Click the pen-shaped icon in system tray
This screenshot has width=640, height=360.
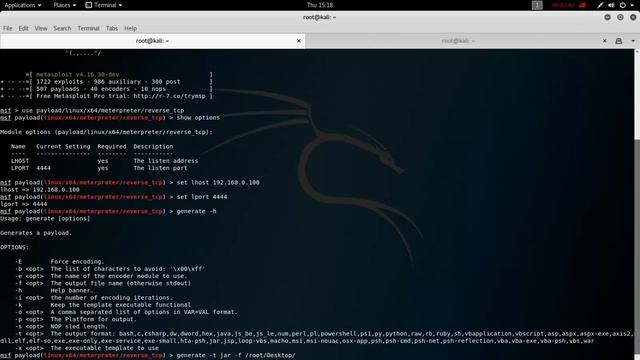[x=600, y=5]
